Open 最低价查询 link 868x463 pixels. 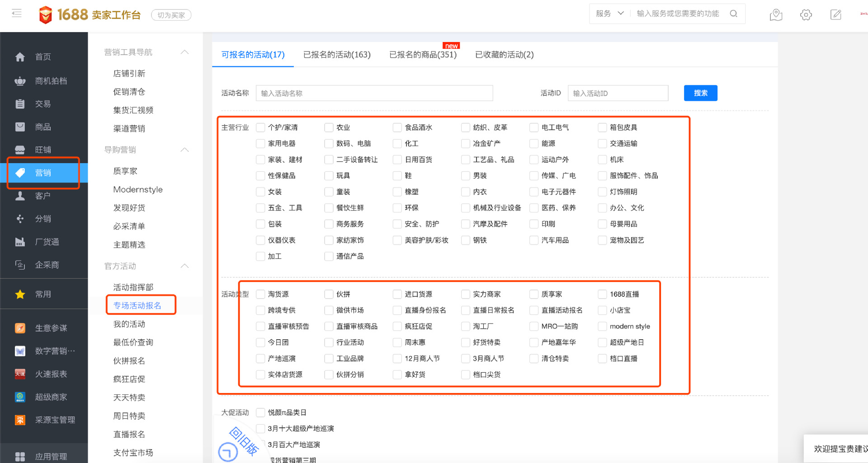tap(133, 342)
